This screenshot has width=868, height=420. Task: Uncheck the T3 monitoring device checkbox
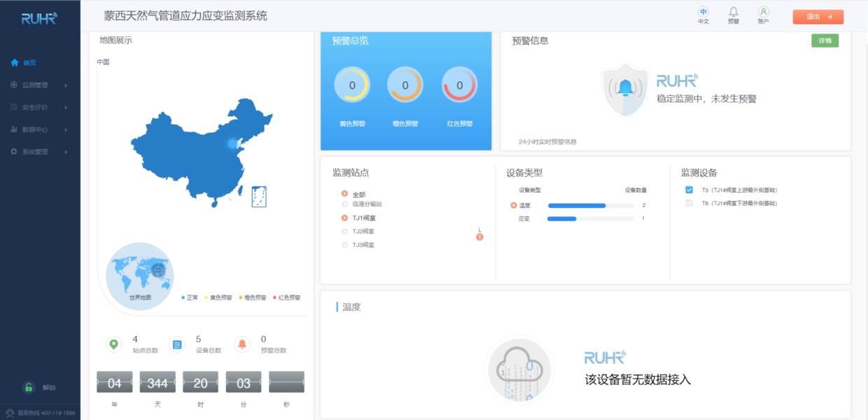point(688,190)
